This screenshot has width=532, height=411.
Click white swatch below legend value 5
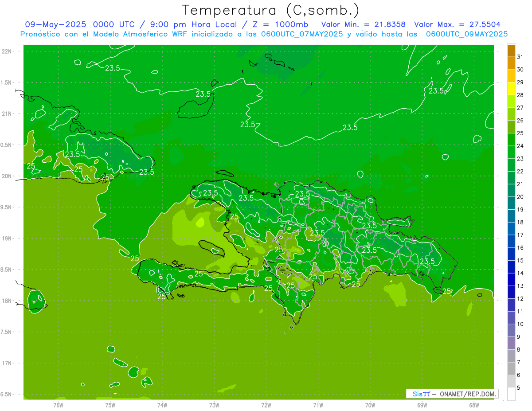[x=511, y=394]
